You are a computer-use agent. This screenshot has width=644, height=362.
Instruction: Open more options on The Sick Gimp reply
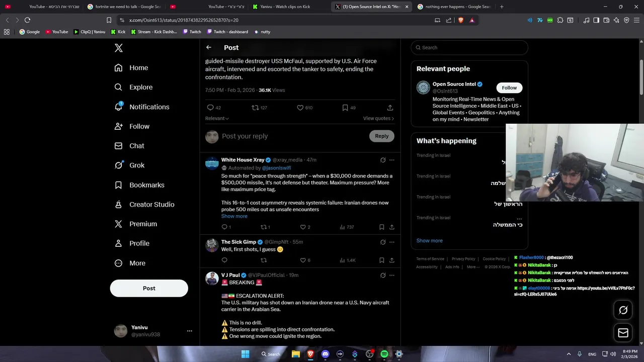[x=392, y=242]
